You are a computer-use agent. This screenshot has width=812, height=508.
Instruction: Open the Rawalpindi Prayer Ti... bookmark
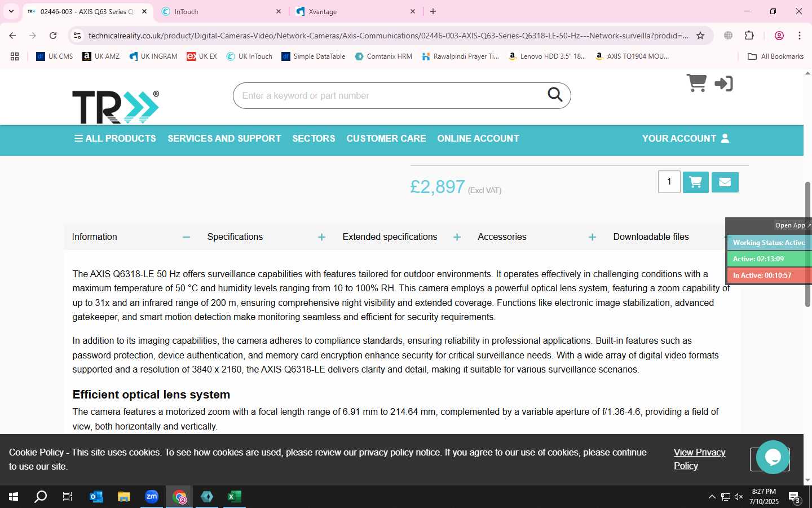(x=460, y=56)
